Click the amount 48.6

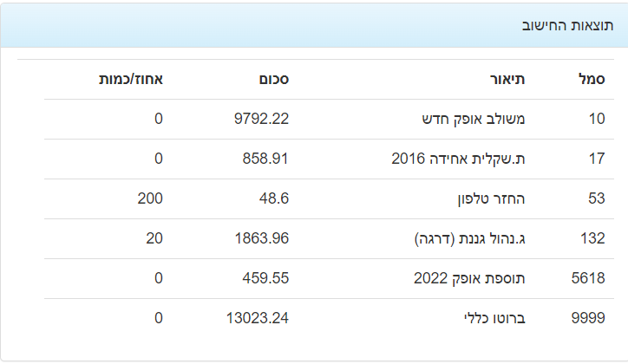[273, 198]
